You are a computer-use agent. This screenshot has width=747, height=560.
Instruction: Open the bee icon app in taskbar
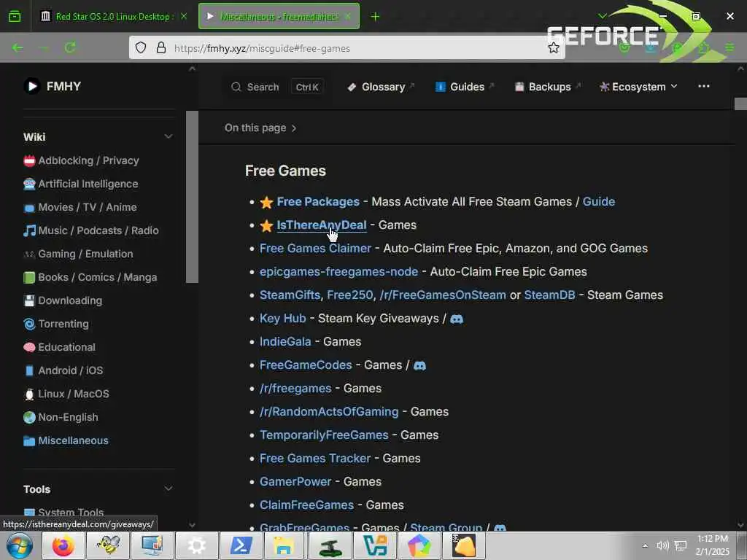coord(108,545)
